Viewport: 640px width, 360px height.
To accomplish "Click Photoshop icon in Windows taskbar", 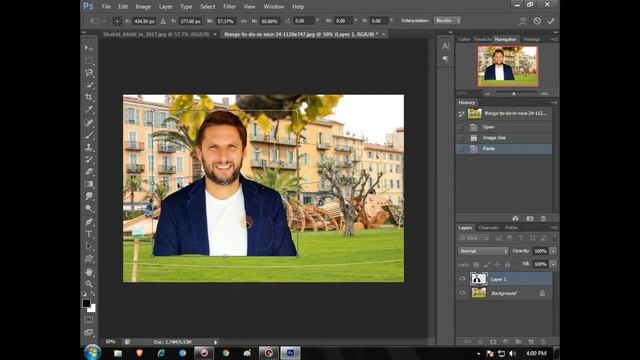I will [x=290, y=353].
